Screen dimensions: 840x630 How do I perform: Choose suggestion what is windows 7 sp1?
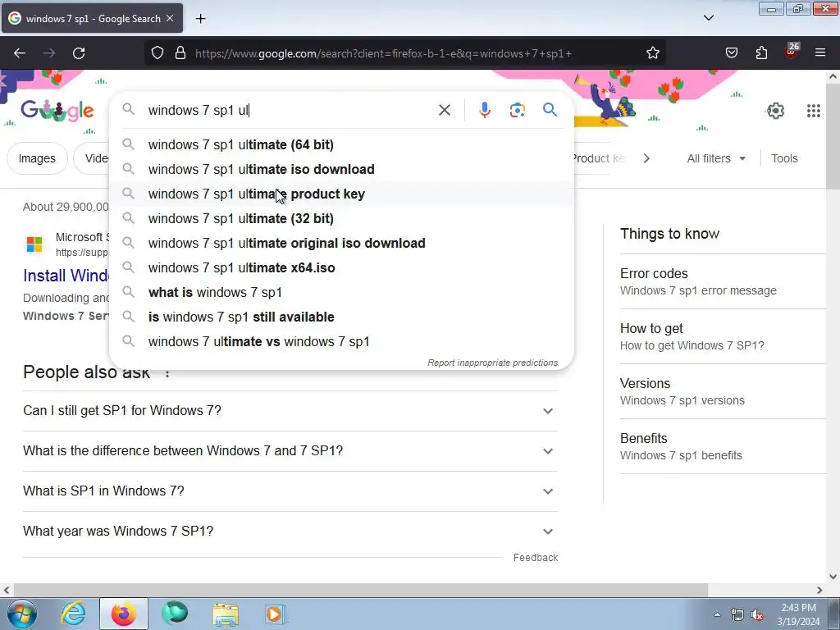(x=341, y=293)
